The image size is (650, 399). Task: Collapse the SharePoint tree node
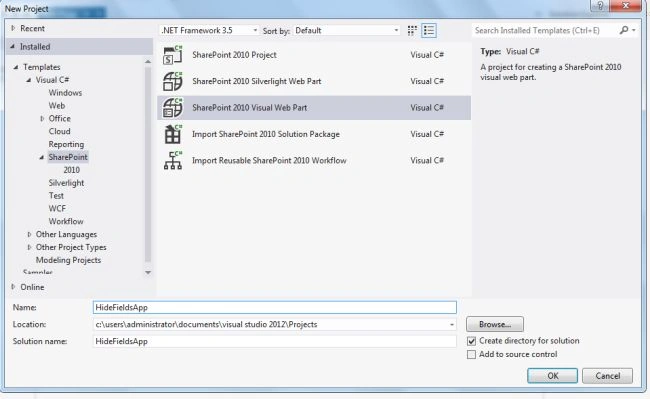click(41, 157)
